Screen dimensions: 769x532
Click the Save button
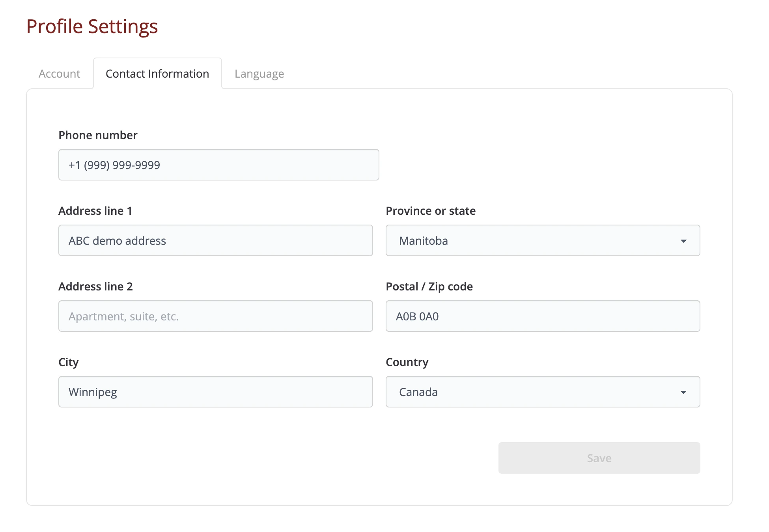(x=599, y=458)
